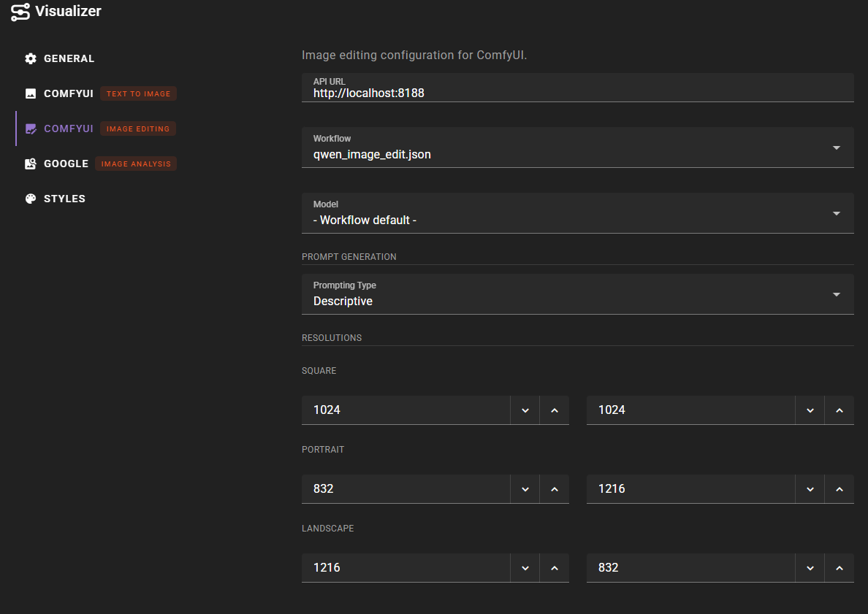Click the image icon next to COMFYUI text to image

pyautogui.click(x=30, y=93)
